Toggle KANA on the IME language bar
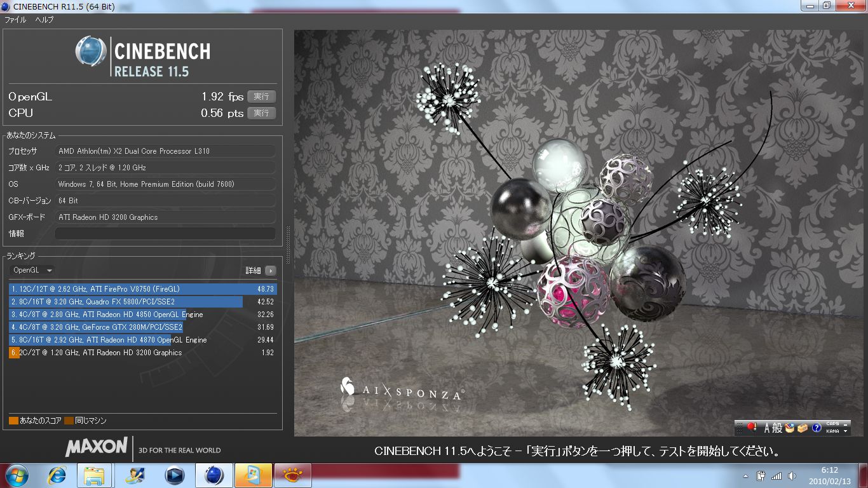The width and height of the screenshot is (868, 488). [832, 431]
